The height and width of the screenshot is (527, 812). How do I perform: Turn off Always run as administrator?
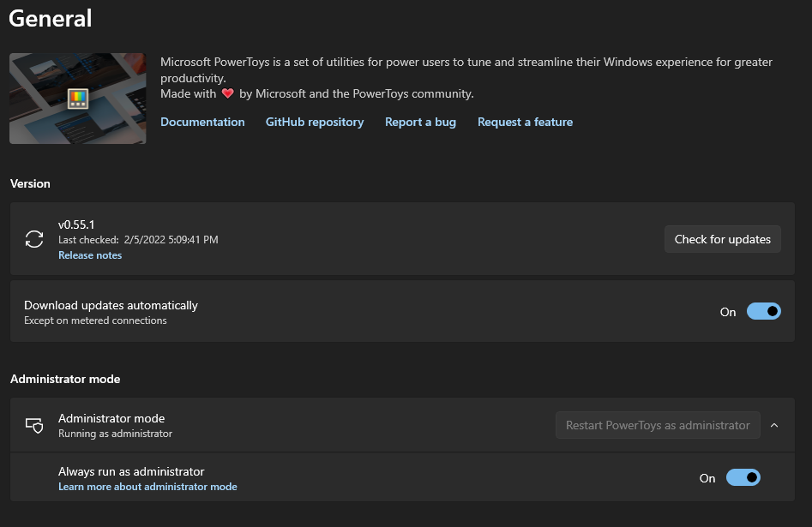743,478
